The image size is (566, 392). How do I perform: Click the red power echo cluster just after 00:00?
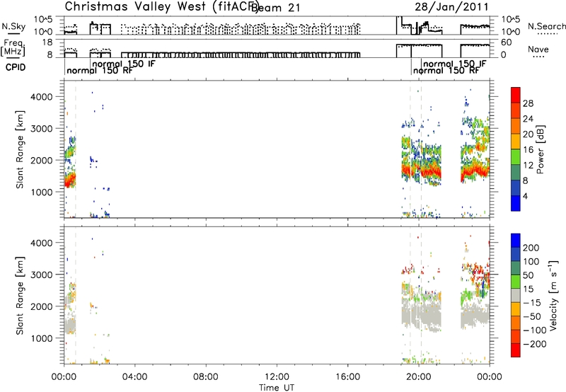[69, 180]
